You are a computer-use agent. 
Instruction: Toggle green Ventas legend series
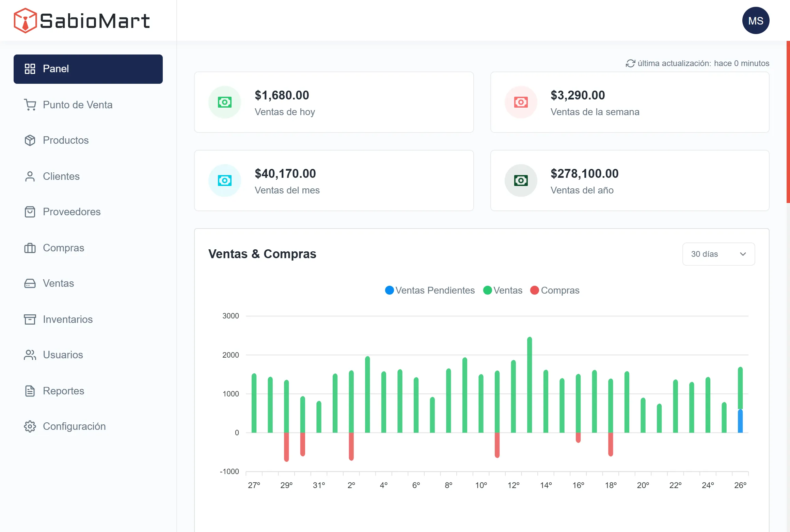coord(503,290)
